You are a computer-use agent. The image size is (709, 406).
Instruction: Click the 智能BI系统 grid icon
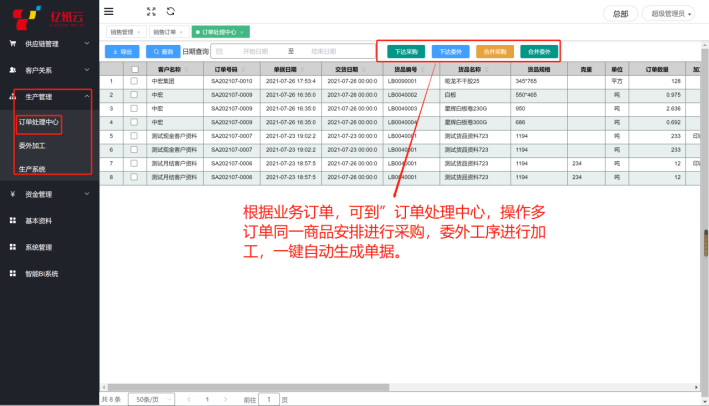click(x=13, y=273)
